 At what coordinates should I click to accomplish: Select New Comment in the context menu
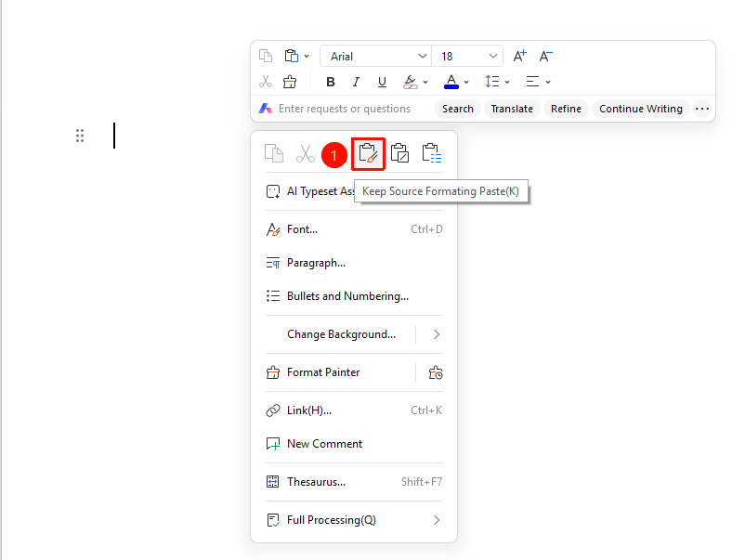pyautogui.click(x=354, y=444)
